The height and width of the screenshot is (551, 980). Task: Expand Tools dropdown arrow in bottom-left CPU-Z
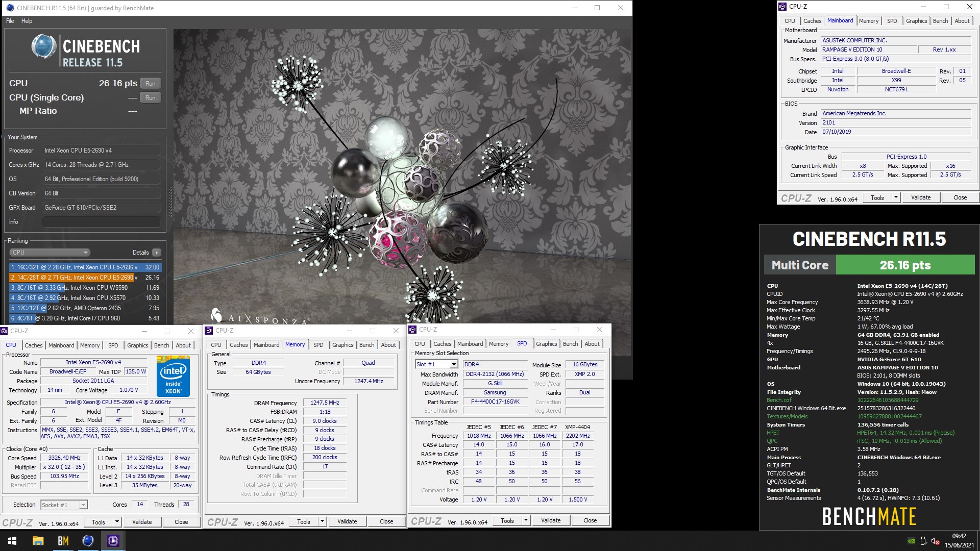click(x=117, y=522)
